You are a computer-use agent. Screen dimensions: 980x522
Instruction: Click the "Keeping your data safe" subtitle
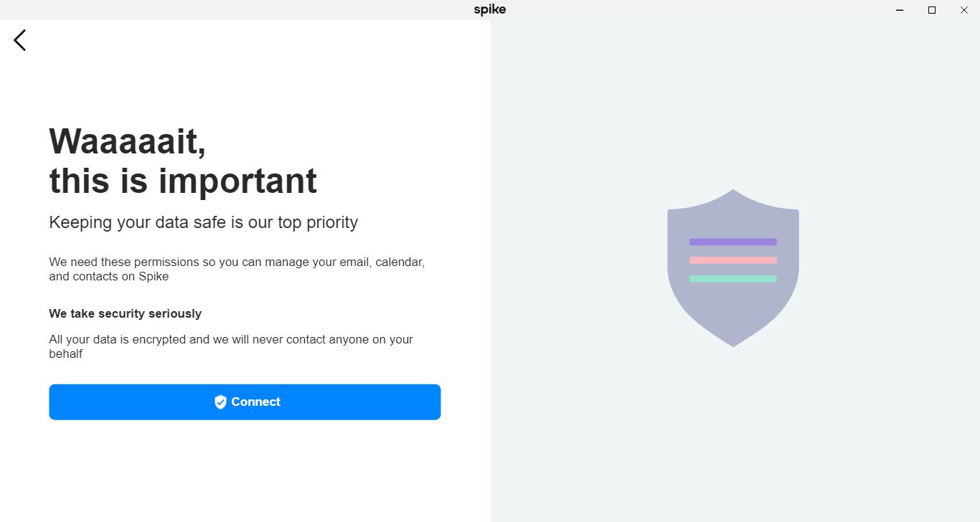click(203, 222)
